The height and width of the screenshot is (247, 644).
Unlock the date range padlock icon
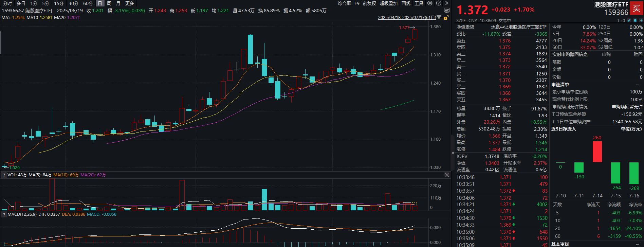coord(445,17)
